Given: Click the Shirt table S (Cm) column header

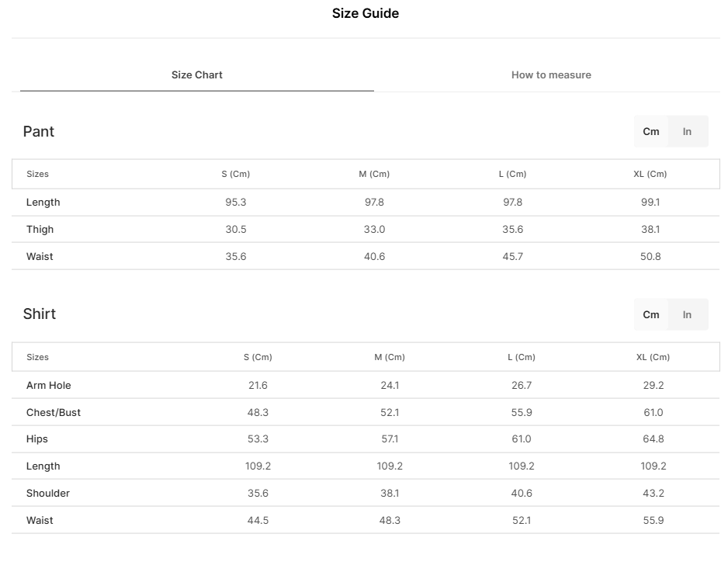Looking at the screenshot, I should 258,358.
